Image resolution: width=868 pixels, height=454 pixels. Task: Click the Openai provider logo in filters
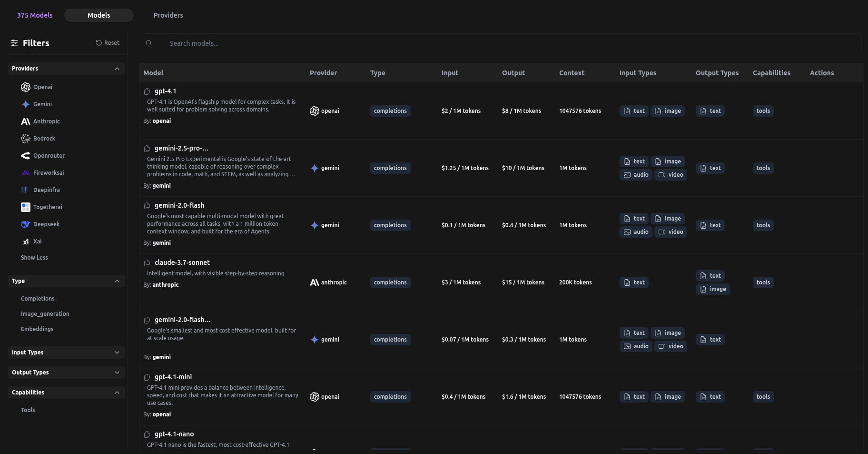coord(26,87)
